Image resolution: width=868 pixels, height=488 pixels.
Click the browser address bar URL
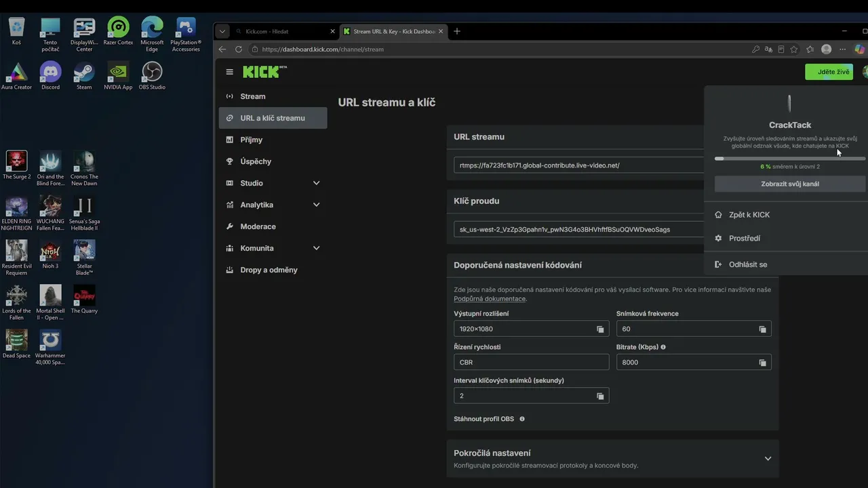(x=323, y=49)
